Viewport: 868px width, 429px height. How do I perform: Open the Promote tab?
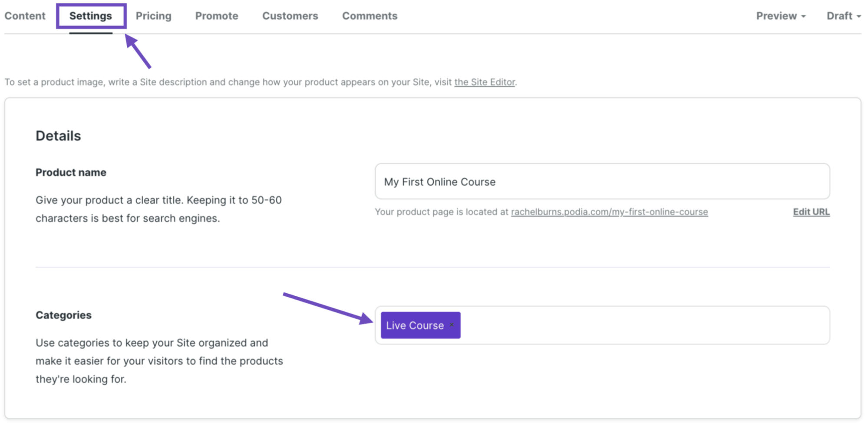coord(217,16)
